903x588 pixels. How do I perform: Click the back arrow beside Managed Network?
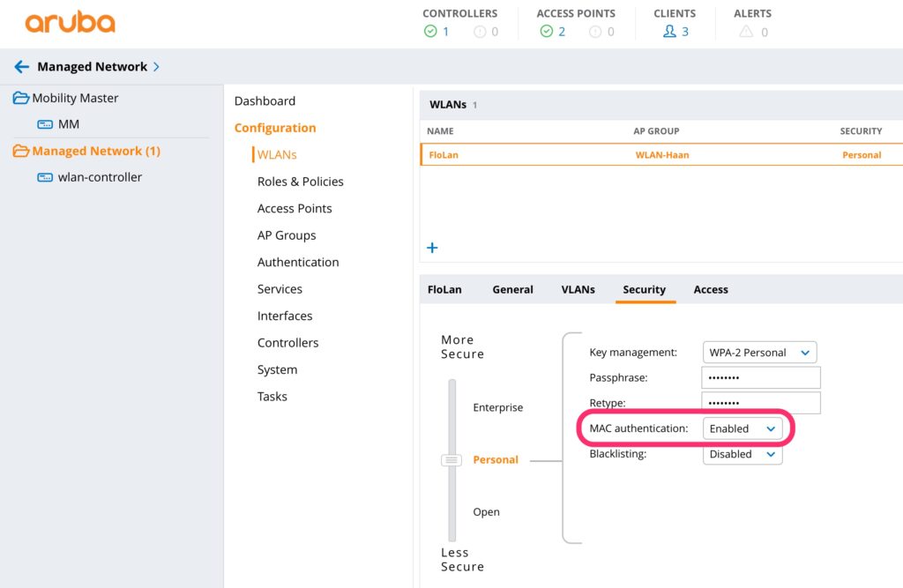[x=22, y=67]
